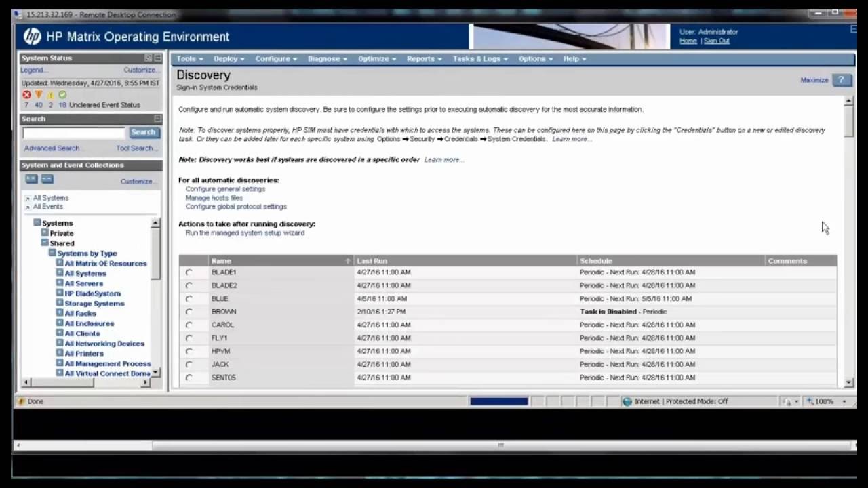Click the All Events shortcut arrow icon
868x488 pixels.
coord(28,207)
